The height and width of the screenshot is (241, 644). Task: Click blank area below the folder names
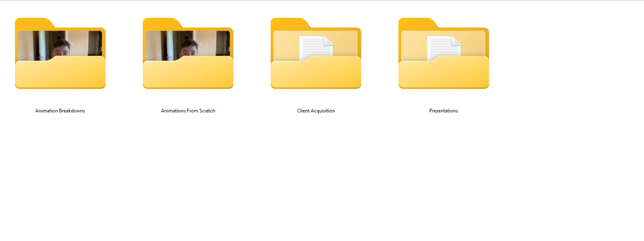(x=283, y=182)
